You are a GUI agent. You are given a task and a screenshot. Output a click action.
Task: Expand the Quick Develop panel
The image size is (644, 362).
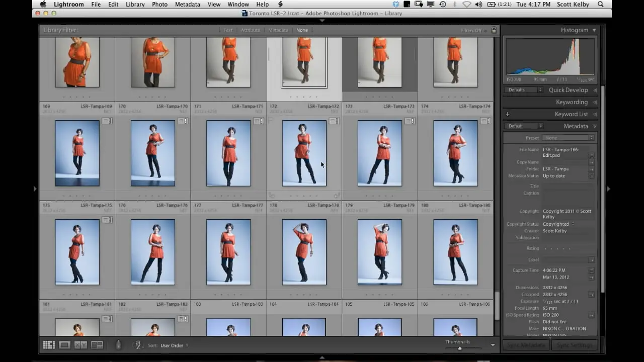click(595, 90)
